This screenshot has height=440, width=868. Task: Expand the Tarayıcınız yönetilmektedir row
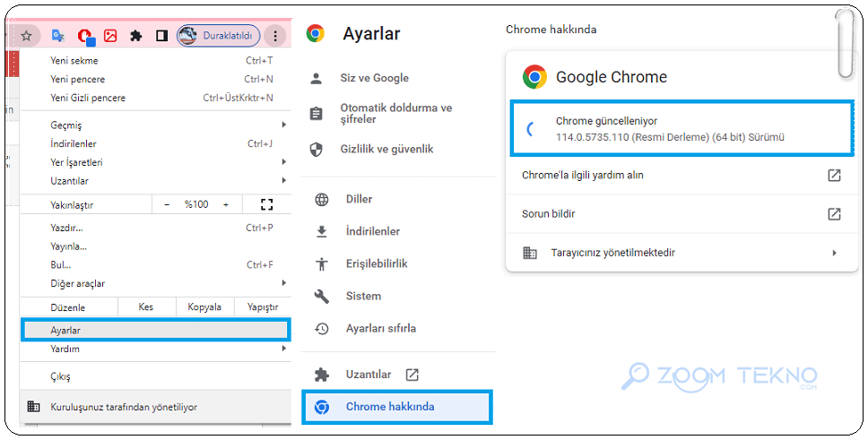click(682, 253)
